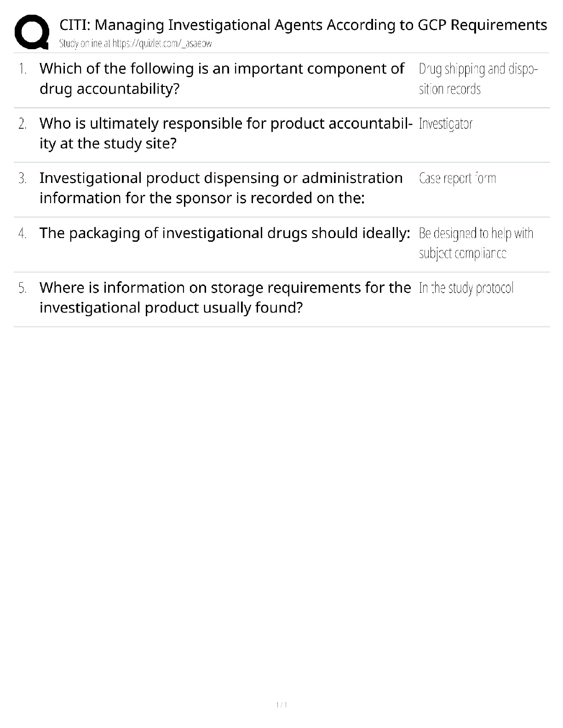The height and width of the screenshot is (728, 563).
Task: Select question about storage requirements information
Action: [x=225, y=297]
